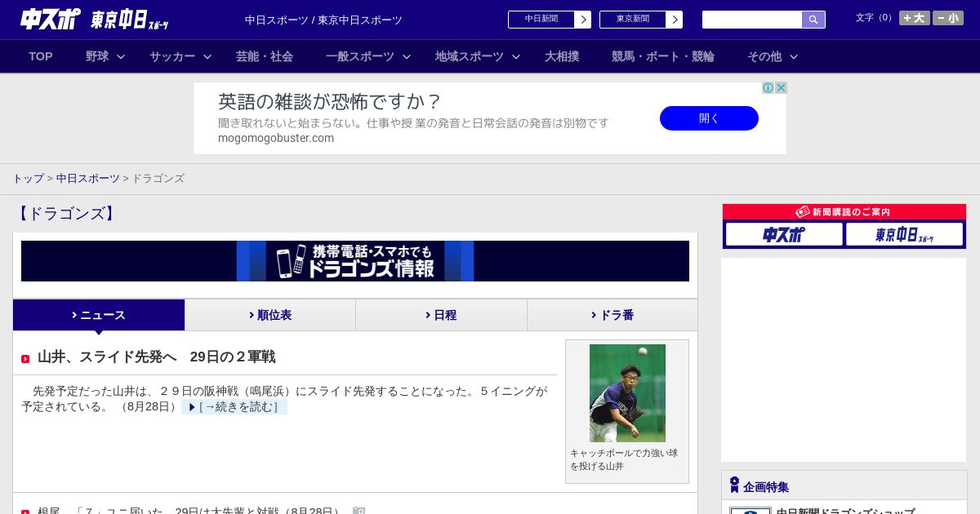Open headline 山井、スライド先発へ
Viewport: 980px width, 514px height.
[x=157, y=357]
